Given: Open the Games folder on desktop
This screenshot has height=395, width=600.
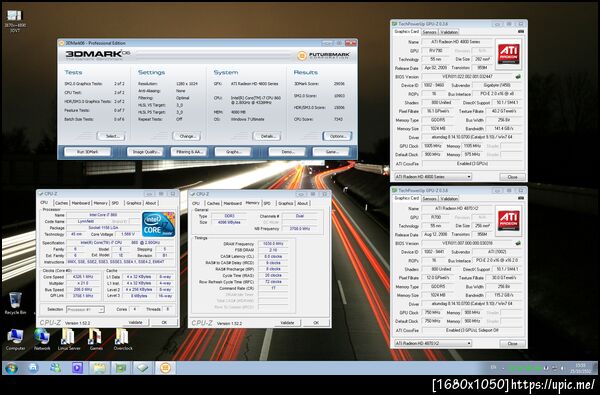Looking at the screenshot, I should [96, 340].
